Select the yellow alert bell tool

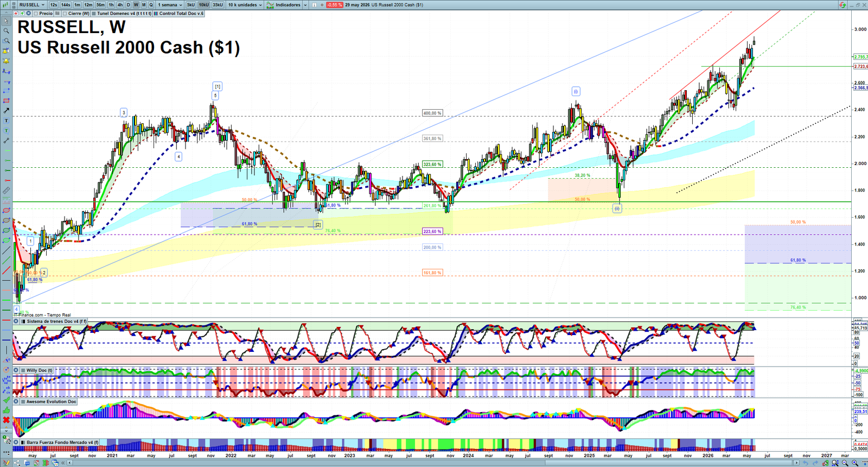(7, 61)
